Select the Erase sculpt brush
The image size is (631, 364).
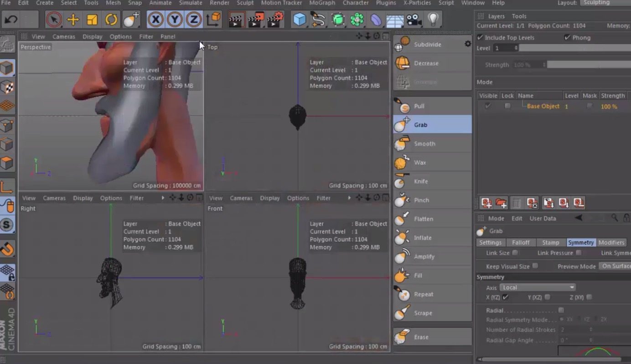pyautogui.click(x=432, y=337)
